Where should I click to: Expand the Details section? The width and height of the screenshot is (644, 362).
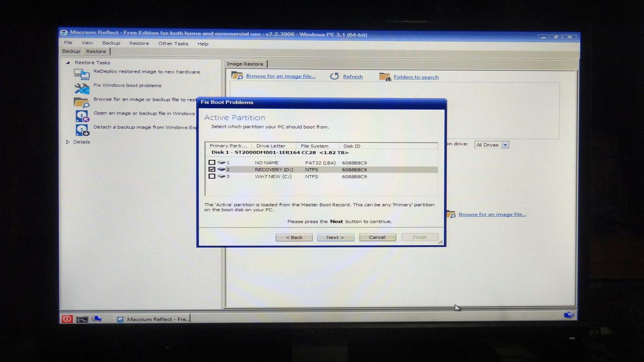tap(68, 142)
